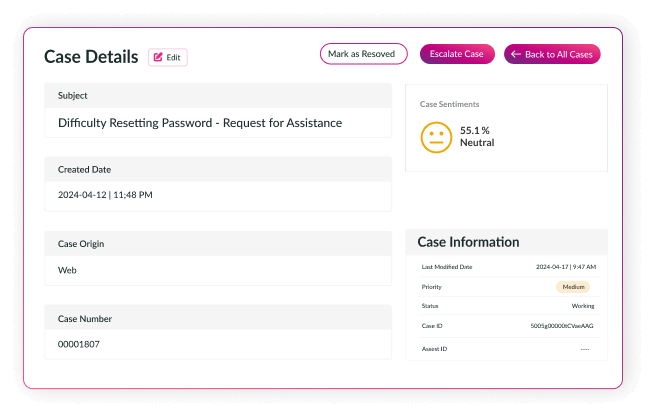
Task: Click the Edit button label
Action: tap(174, 57)
